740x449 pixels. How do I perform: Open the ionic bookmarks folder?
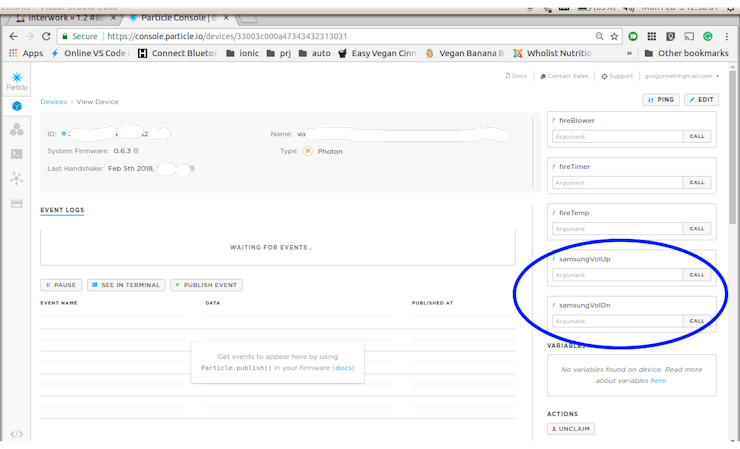click(x=242, y=53)
